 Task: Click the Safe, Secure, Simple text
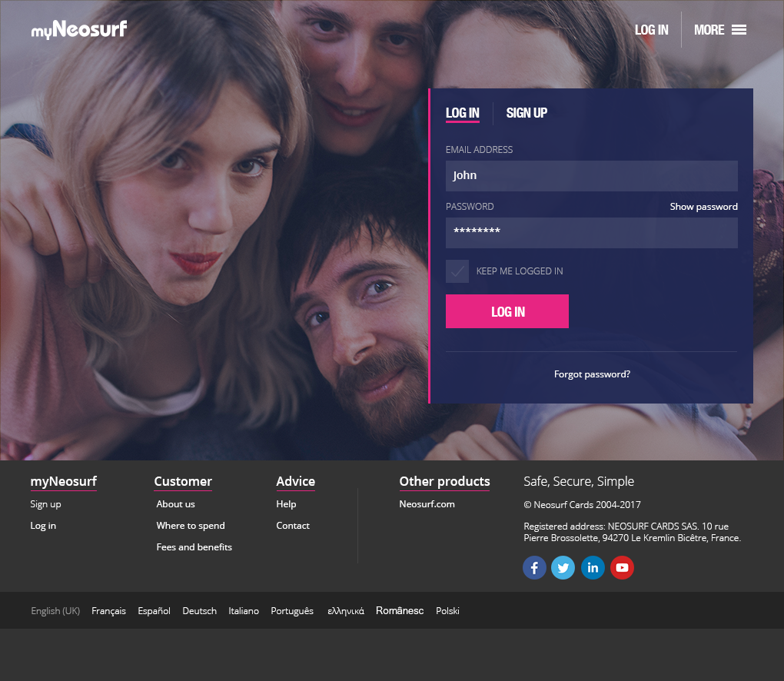point(579,481)
